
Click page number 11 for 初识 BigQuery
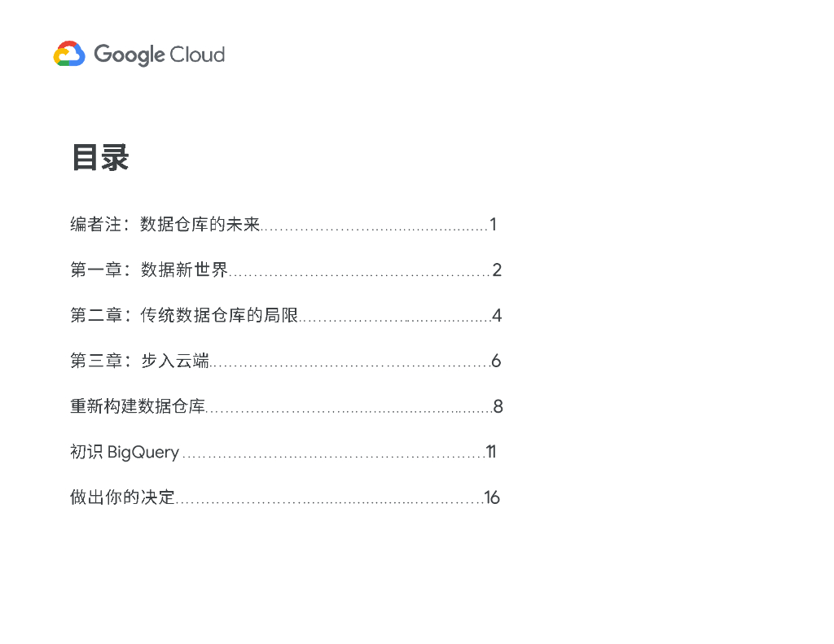pyautogui.click(x=491, y=452)
